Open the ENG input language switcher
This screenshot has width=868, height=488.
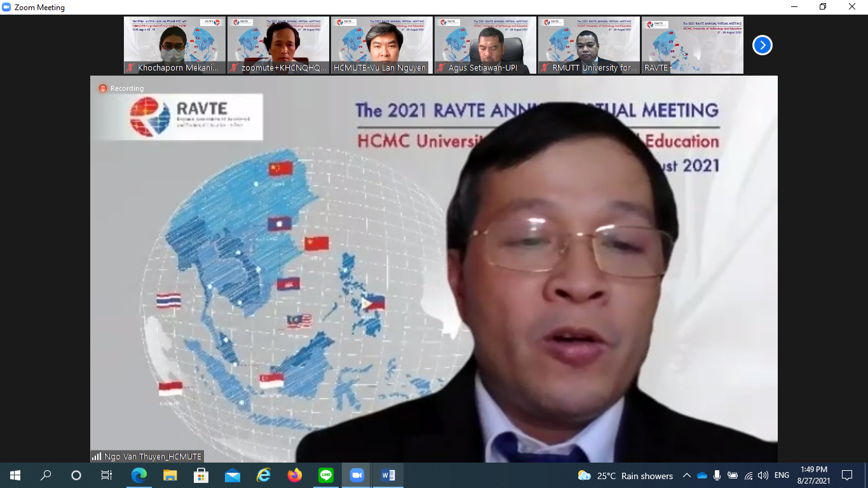point(782,475)
